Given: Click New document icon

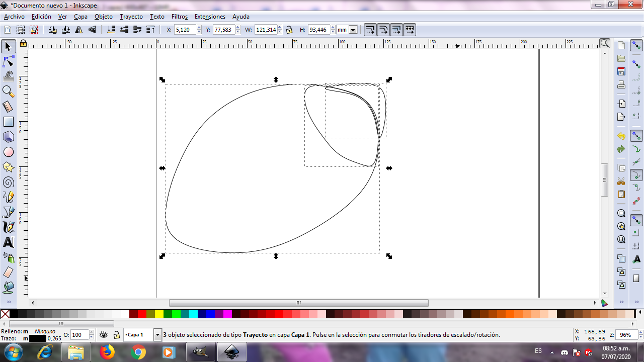Looking at the screenshot, I should point(621,45).
